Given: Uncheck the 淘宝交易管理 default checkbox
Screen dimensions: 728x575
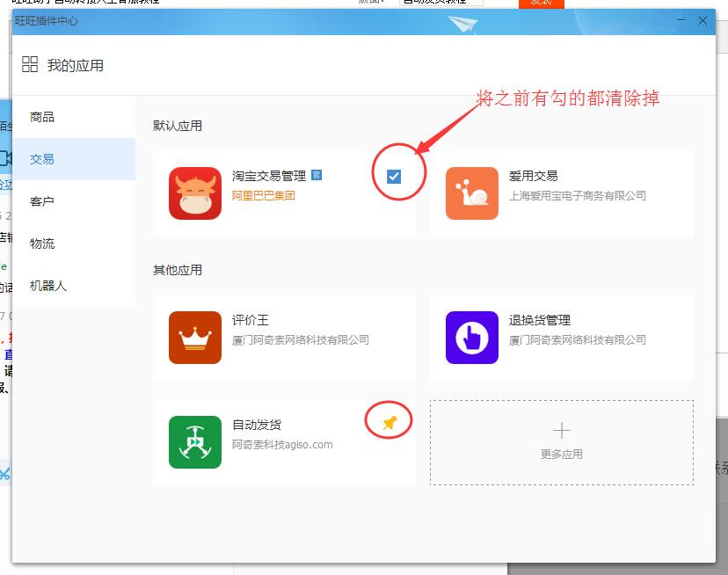Looking at the screenshot, I should 394,177.
